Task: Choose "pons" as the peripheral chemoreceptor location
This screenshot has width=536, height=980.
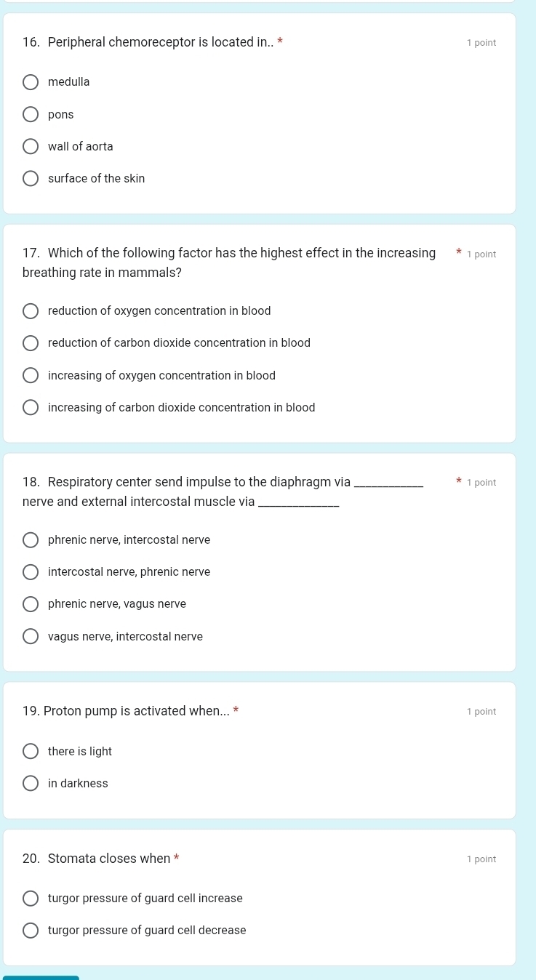Action: pyautogui.click(x=31, y=114)
